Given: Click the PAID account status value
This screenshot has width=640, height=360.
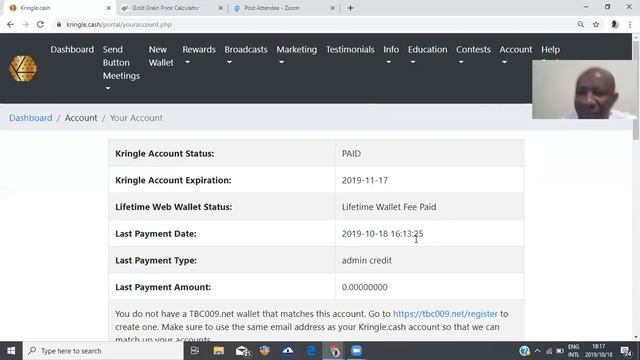Looking at the screenshot, I should coord(351,153).
